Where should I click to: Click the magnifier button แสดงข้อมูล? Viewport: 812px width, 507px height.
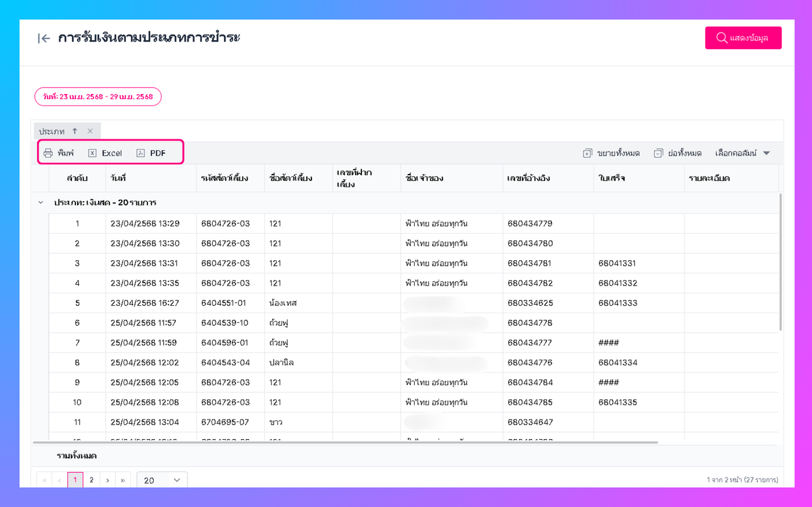pos(743,38)
